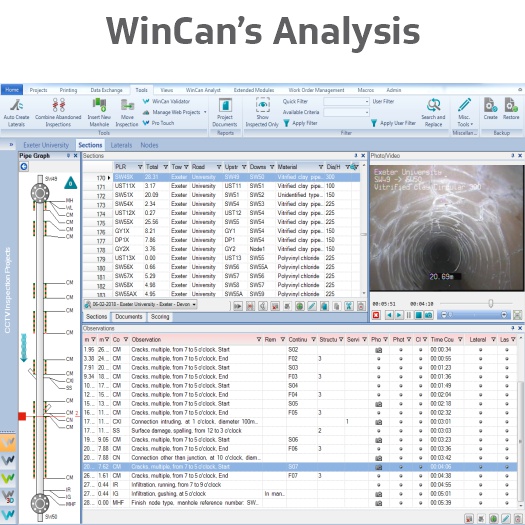The height and width of the screenshot is (525, 525).
Task: Open the Scoring tab
Action: [x=160, y=317]
